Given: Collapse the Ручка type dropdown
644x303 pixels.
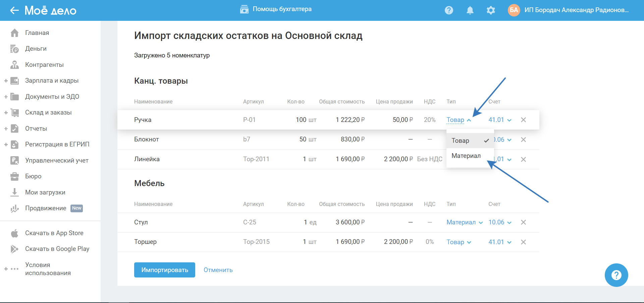Looking at the screenshot, I should (x=459, y=120).
